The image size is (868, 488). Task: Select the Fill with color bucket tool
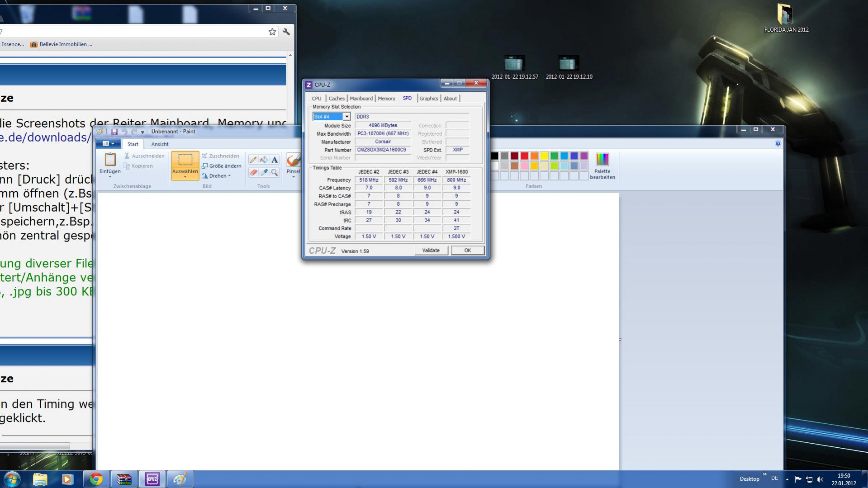(x=264, y=160)
